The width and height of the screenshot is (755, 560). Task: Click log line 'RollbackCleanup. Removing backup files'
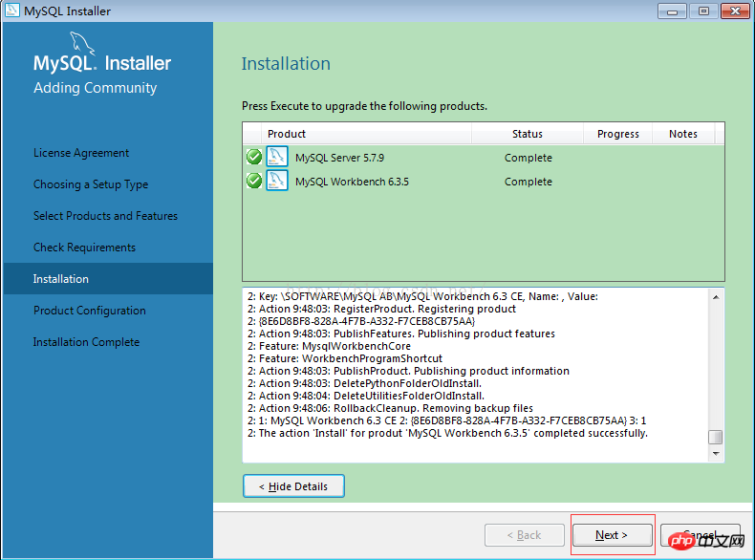click(x=391, y=408)
